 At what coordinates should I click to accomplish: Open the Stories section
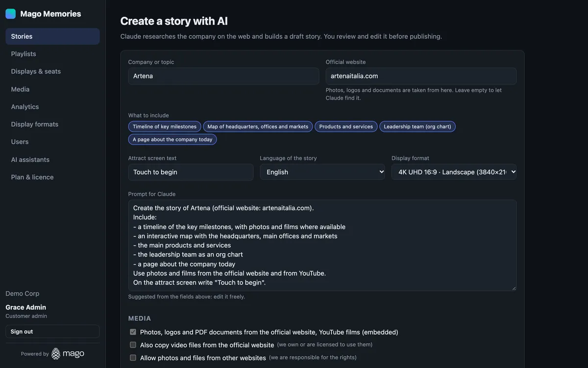coord(52,36)
